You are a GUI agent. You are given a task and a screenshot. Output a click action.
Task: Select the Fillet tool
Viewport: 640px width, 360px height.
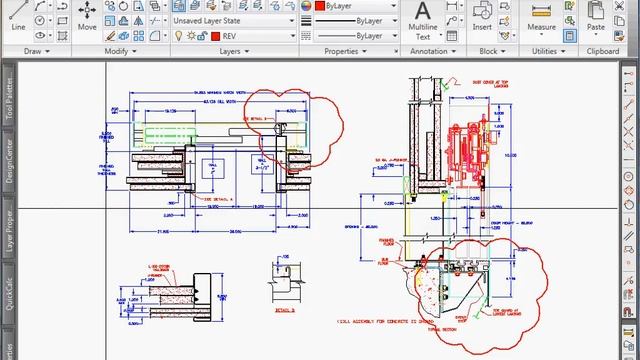(x=155, y=36)
